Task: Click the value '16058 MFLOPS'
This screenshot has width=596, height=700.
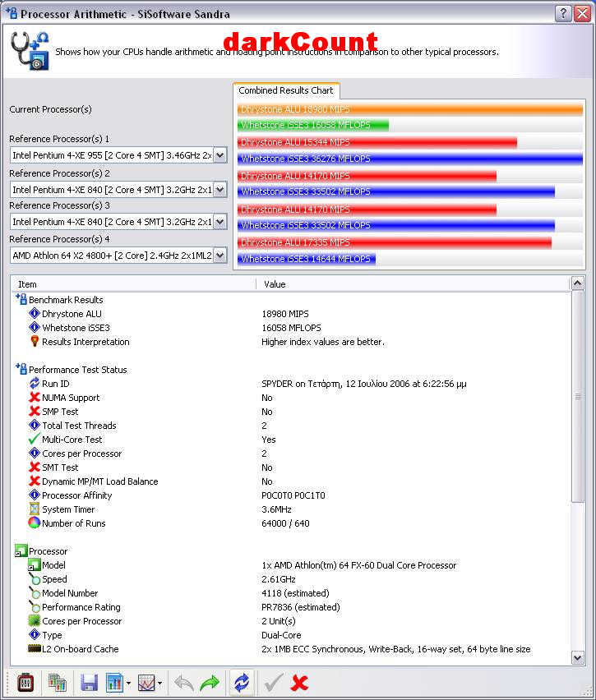Action: [x=291, y=328]
